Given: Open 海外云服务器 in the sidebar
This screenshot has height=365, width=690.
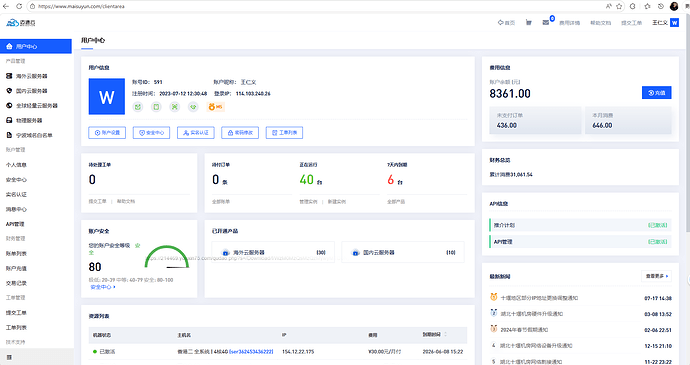Looking at the screenshot, I should [x=32, y=76].
